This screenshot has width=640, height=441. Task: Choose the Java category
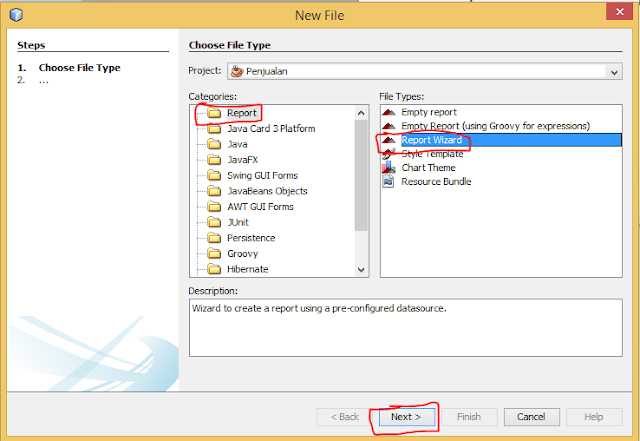(237, 144)
